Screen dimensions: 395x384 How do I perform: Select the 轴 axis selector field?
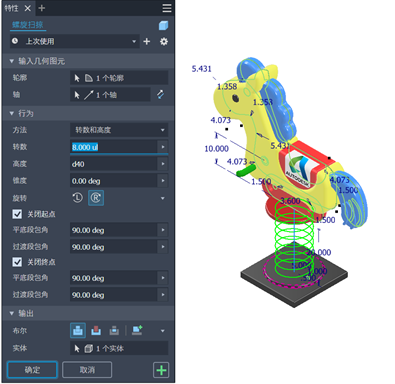(x=110, y=95)
